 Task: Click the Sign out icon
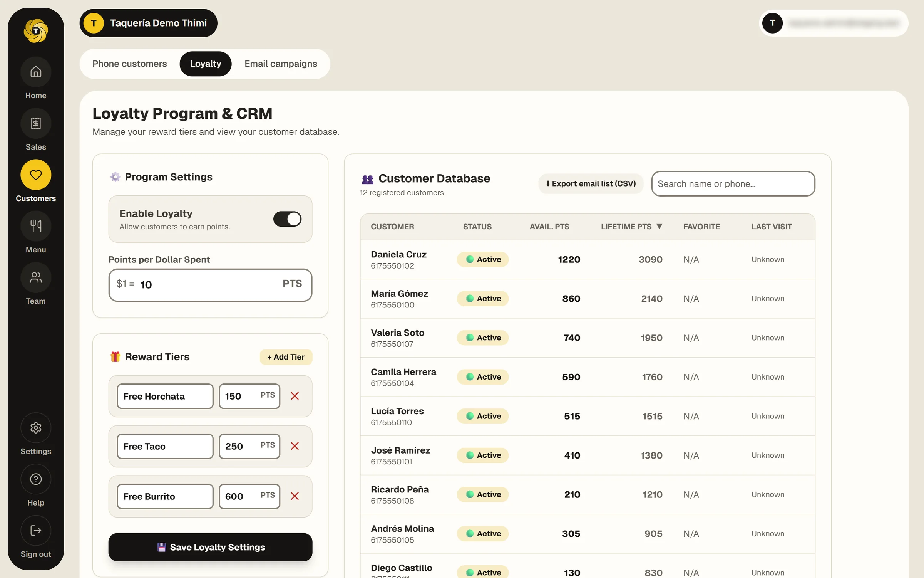pyautogui.click(x=36, y=531)
